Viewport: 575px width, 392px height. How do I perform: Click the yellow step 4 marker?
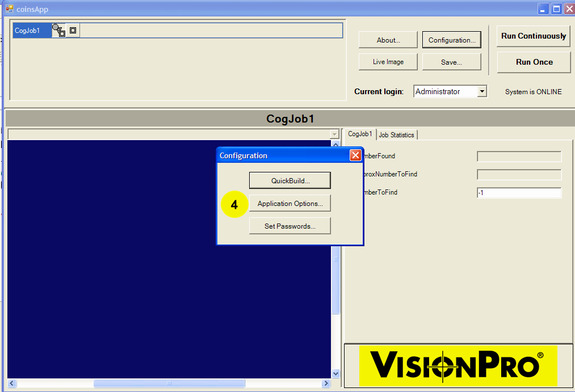point(234,204)
